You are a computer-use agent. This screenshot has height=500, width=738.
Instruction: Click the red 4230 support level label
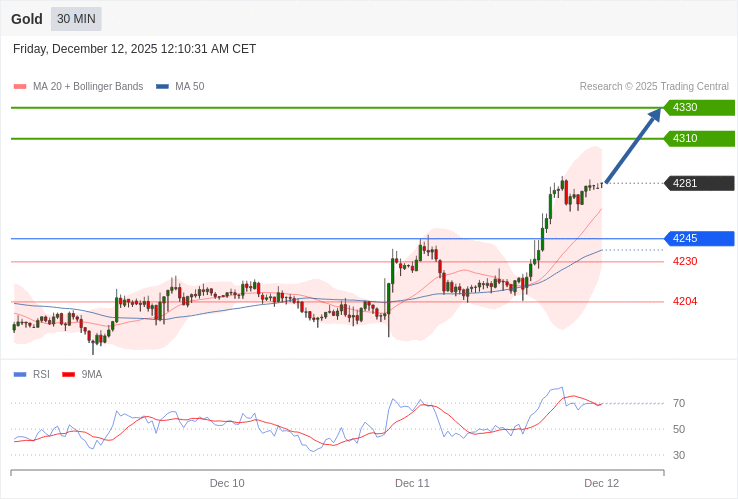click(x=685, y=262)
